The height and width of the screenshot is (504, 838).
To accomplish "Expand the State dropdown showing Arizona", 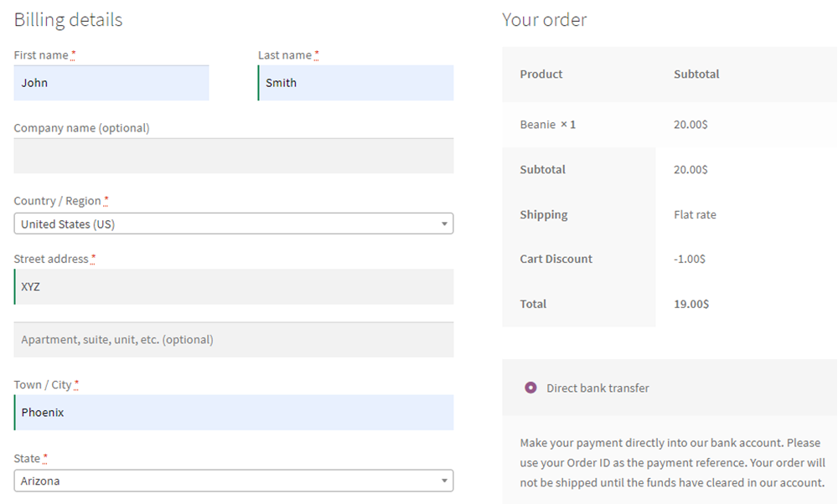I will [233, 481].
